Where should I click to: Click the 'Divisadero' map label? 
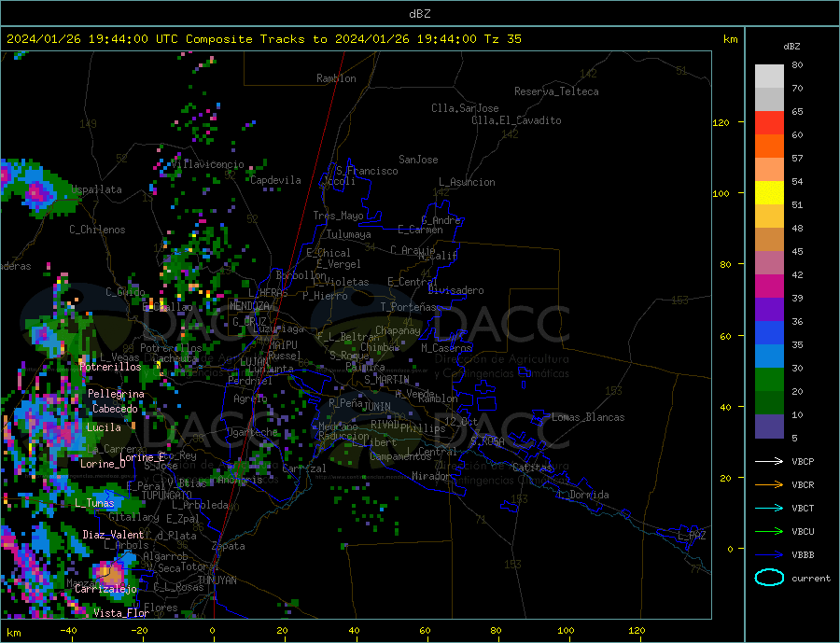coord(455,290)
